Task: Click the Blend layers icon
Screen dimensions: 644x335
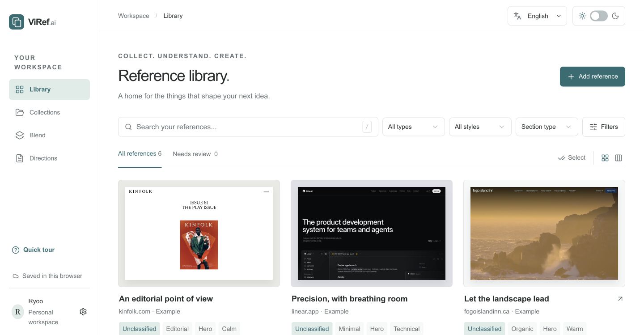Action: [20, 135]
